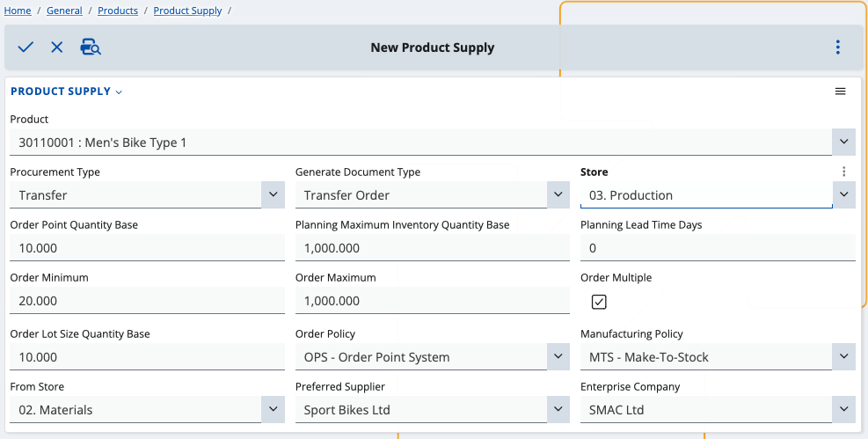Go to the Home breadcrumb link
This screenshot has width=868, height=439.
[x=18, y=11]
